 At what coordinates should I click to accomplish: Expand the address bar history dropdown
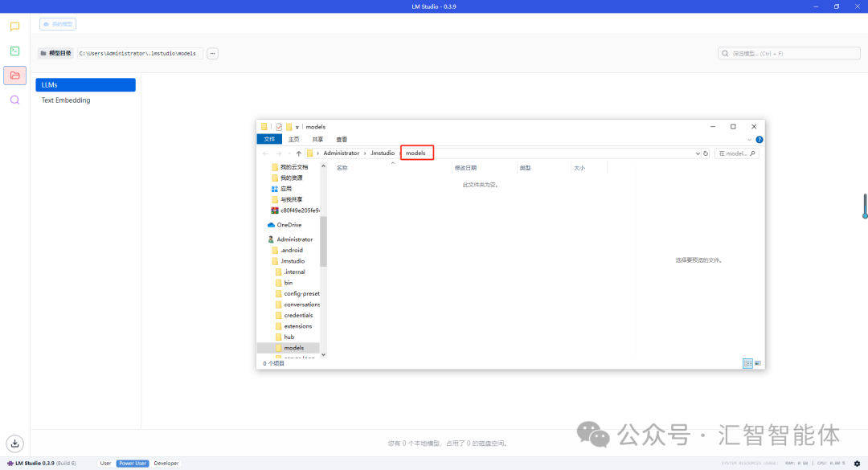[x=698, y=153]
